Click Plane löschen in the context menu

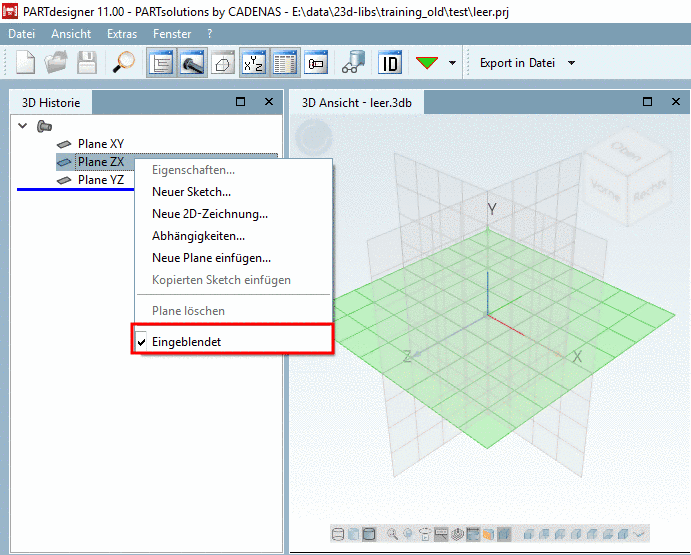234,311
